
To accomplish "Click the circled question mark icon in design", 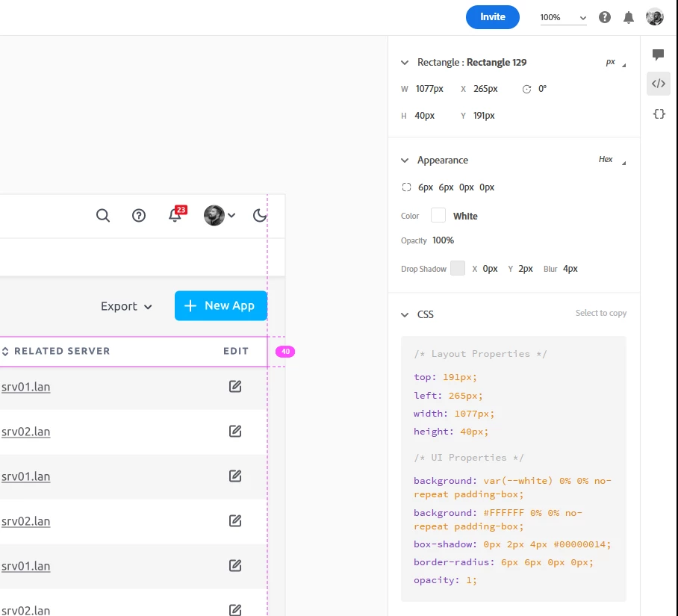I will 139,215.
